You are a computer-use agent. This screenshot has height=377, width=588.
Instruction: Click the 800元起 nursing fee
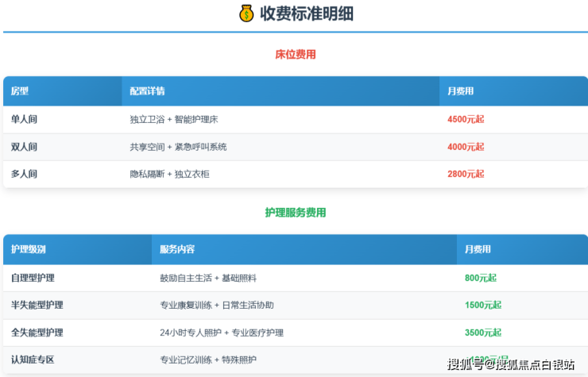pyautogui.click(x=481, y=278)
